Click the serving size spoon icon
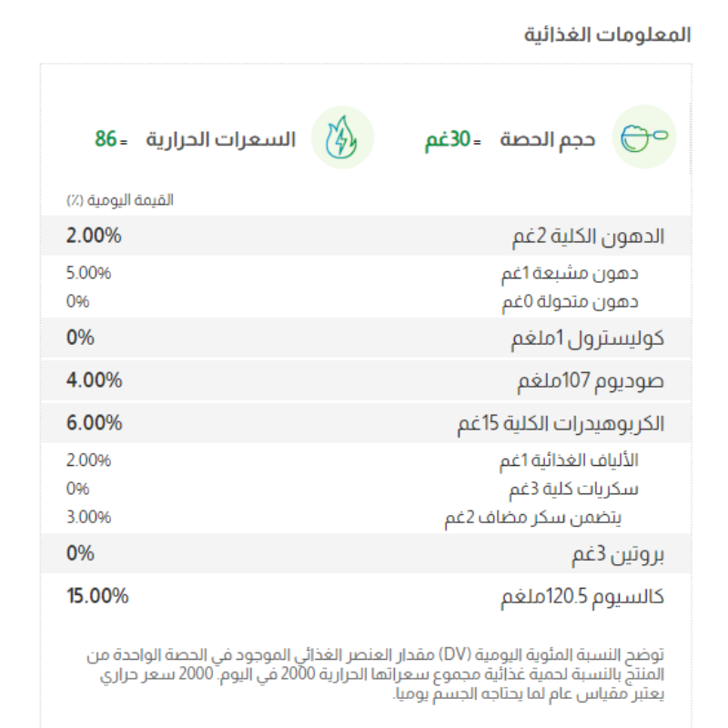Viewport: 728px width, 728px height. tap(643, 136)
